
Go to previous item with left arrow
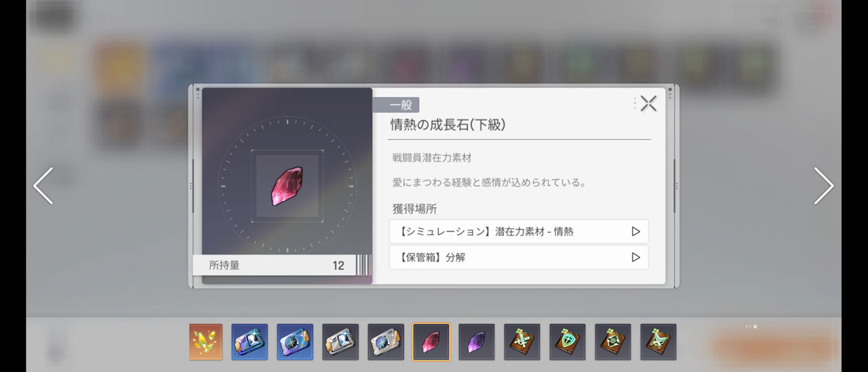[43, 186]
